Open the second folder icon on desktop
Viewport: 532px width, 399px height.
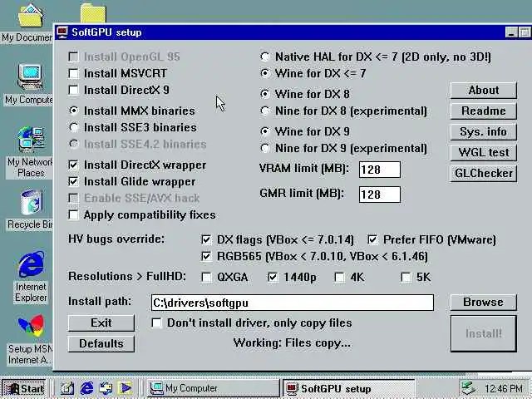click(93, 13)
